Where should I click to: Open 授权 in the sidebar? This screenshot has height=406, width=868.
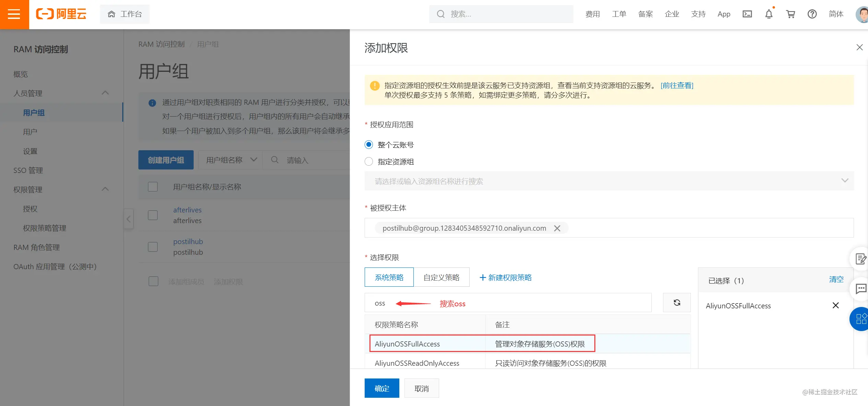(x=30, y=209)
